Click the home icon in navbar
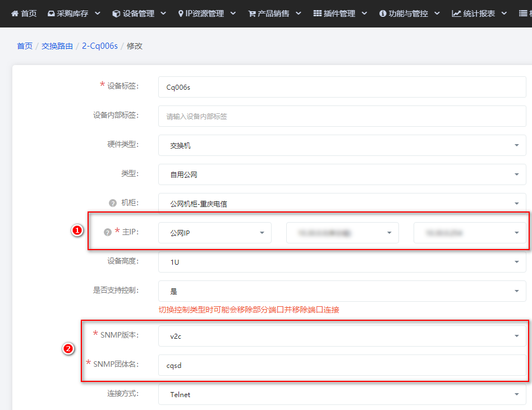The image size is (532, 410). coord(15,13)
